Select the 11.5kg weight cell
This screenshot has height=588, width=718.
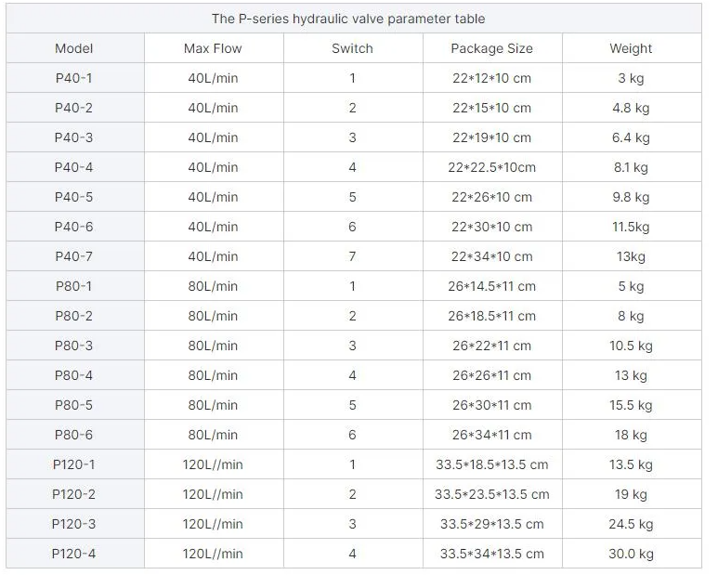[631, 227]
